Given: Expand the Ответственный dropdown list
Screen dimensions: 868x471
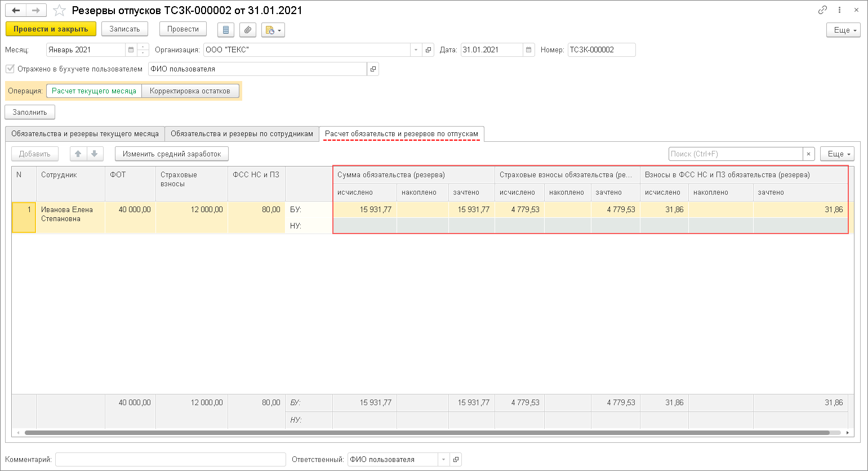Looking at the screenshot, I should 444,460.
